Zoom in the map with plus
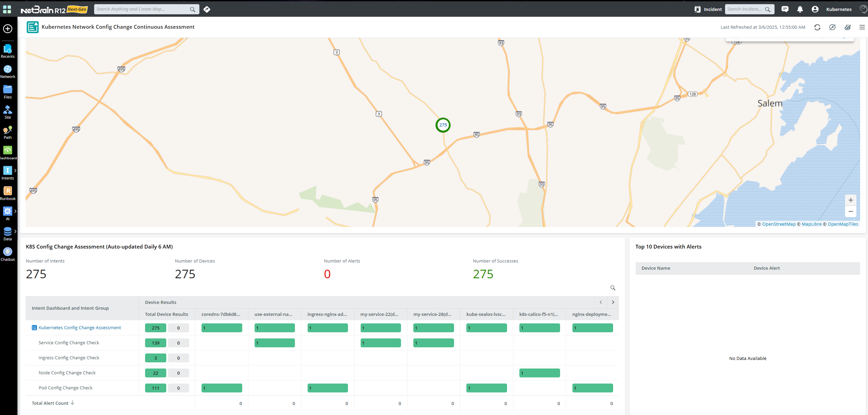Image resolution: width=868 pixels, height=415 pixels. click(x=851, y=200)
